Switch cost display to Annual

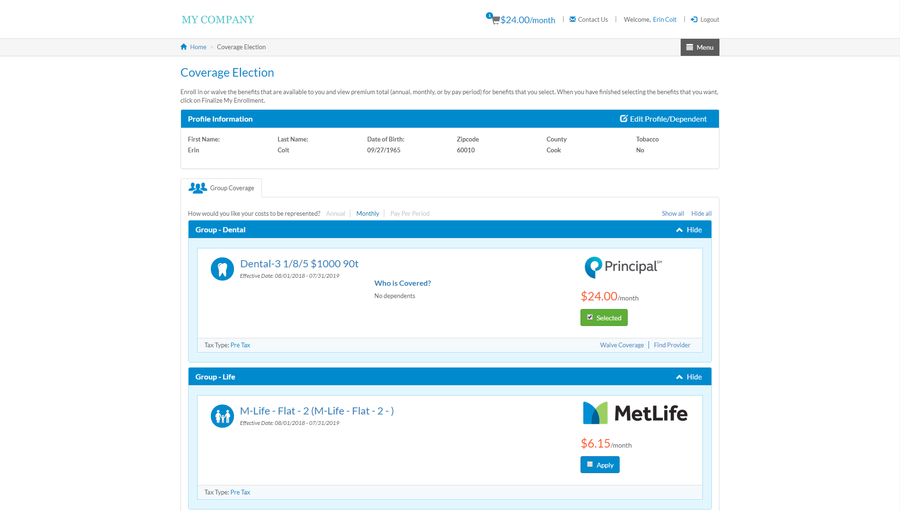pos(335,214)
